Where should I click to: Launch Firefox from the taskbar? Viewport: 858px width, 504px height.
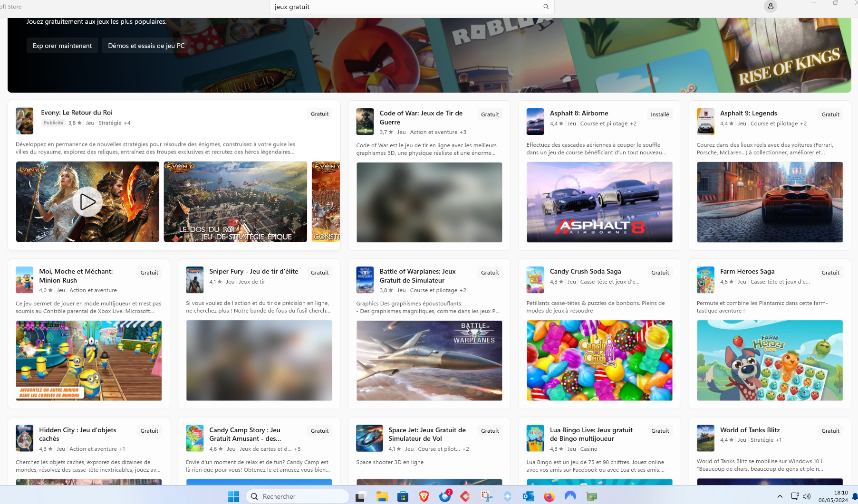pyautogui.click(x=549, y=496)
